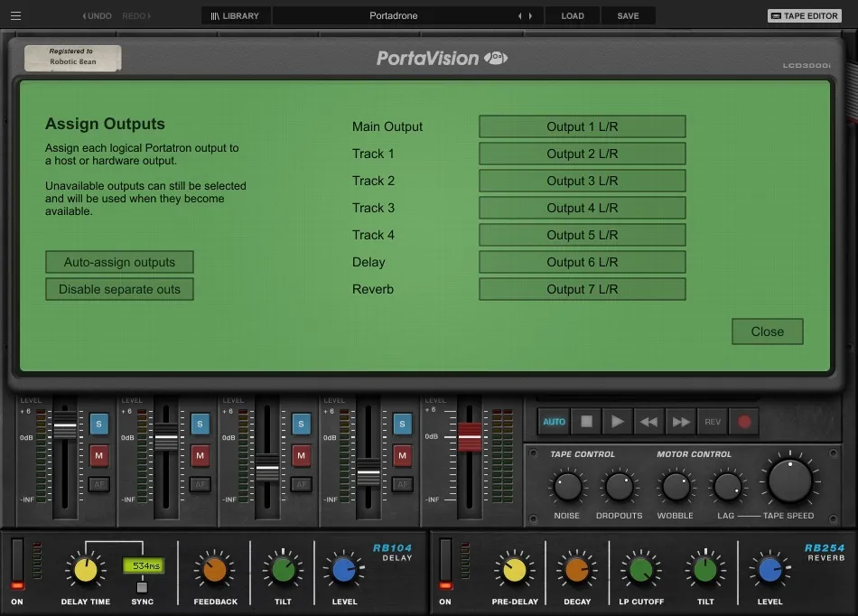Click the PortaVision eye logo
The image size is (858, 616).
point(496,58)
